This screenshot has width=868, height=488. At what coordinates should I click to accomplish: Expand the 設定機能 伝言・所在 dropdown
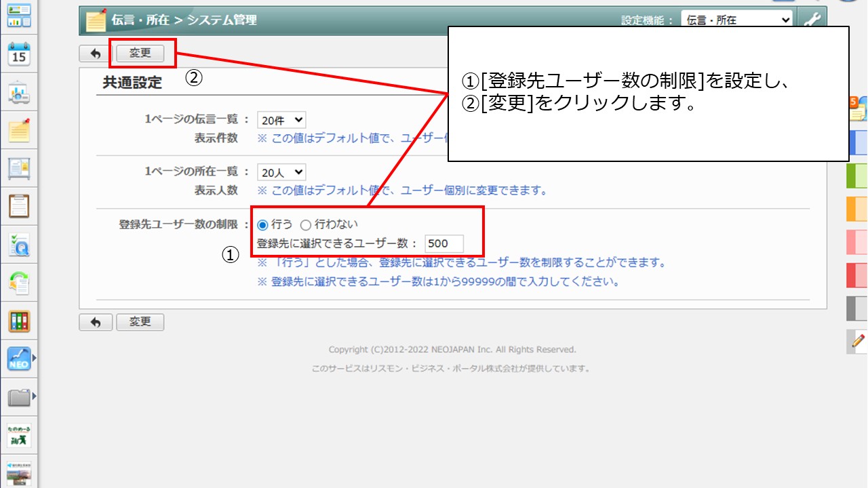point(737,20)
